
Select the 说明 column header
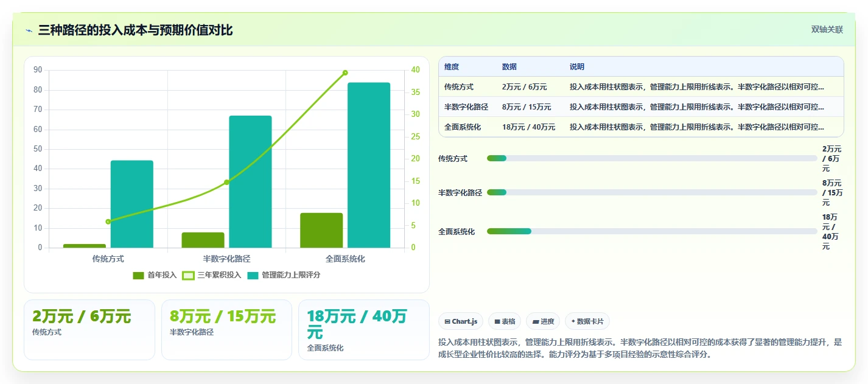tap(577, 67)
